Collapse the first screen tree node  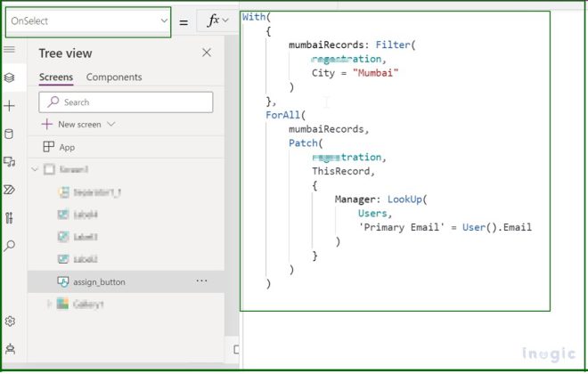35,169
